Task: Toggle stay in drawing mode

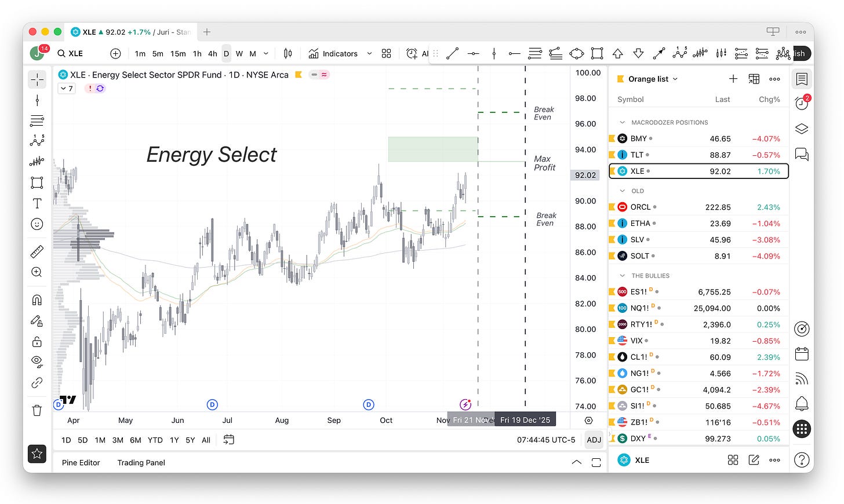Action: (37, 320)
